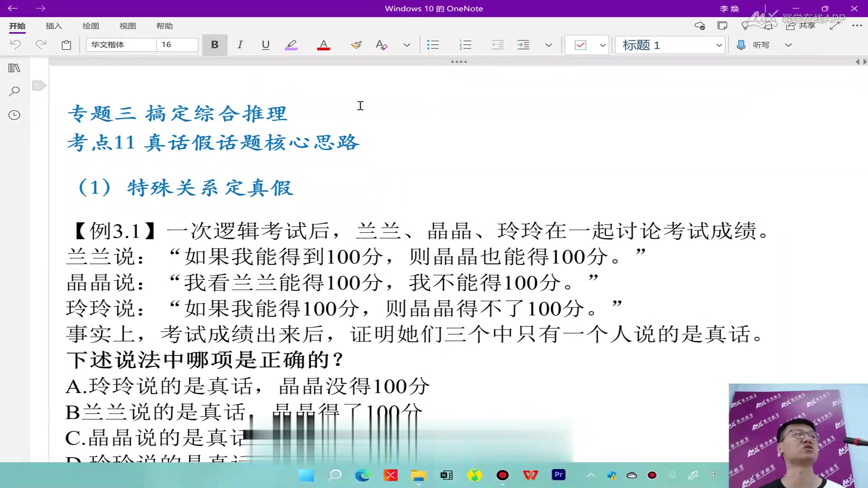This screenshot has width=868, height=488.
Task: Click the back arrow in the title bar
Action: [x=13, y=8]
